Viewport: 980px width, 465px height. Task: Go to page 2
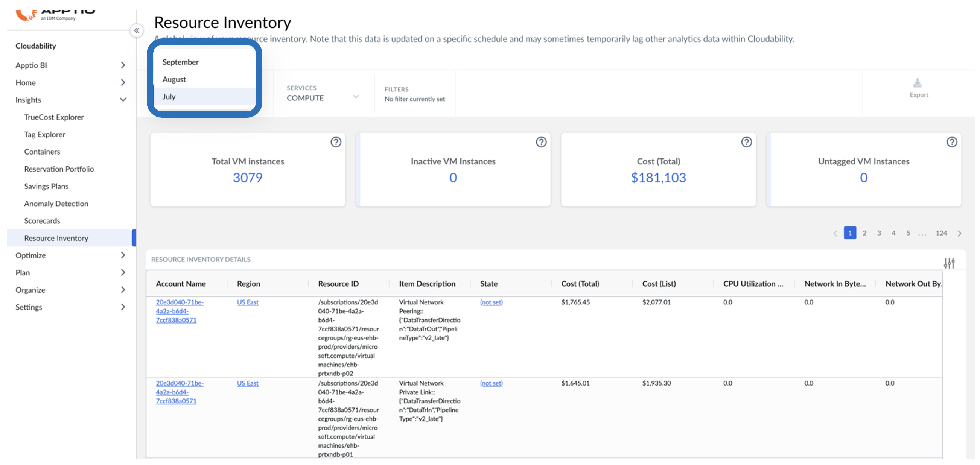pyautogui.click(x=864, y=233)
